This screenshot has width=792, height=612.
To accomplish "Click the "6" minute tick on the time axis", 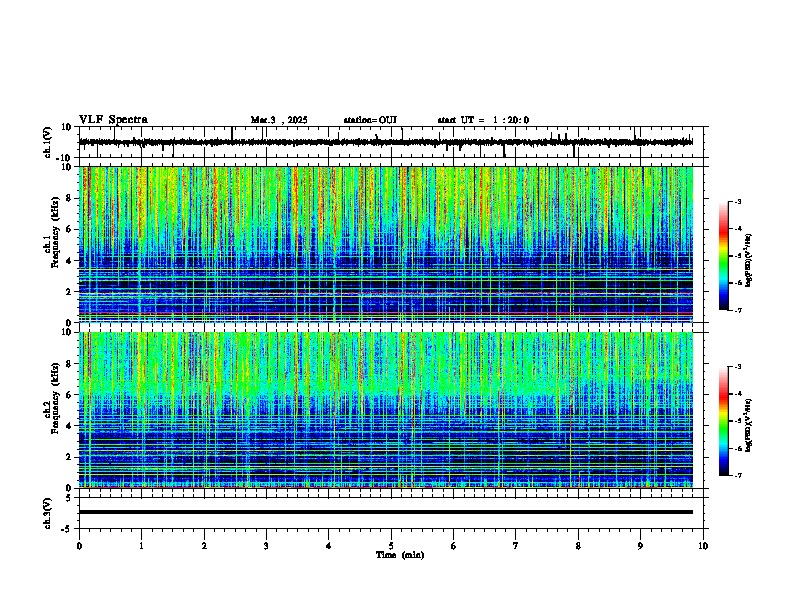I will (454, 546).
